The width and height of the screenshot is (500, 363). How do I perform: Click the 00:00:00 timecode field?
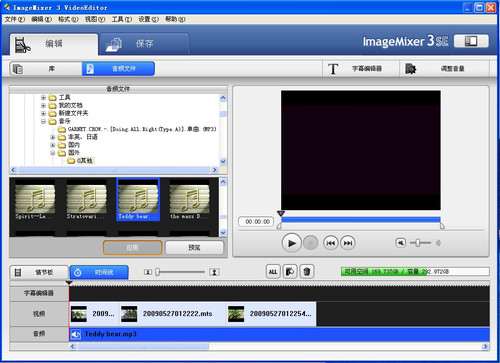tap(256, 222)
